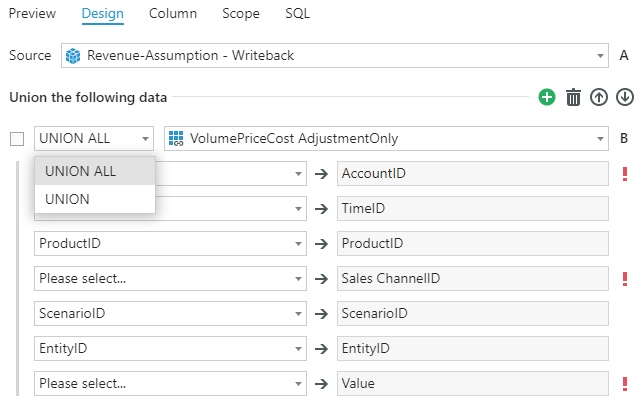This screenshot has height=406, width=642.
Task: Switch to the Preview tab
Action: [32, 14]
